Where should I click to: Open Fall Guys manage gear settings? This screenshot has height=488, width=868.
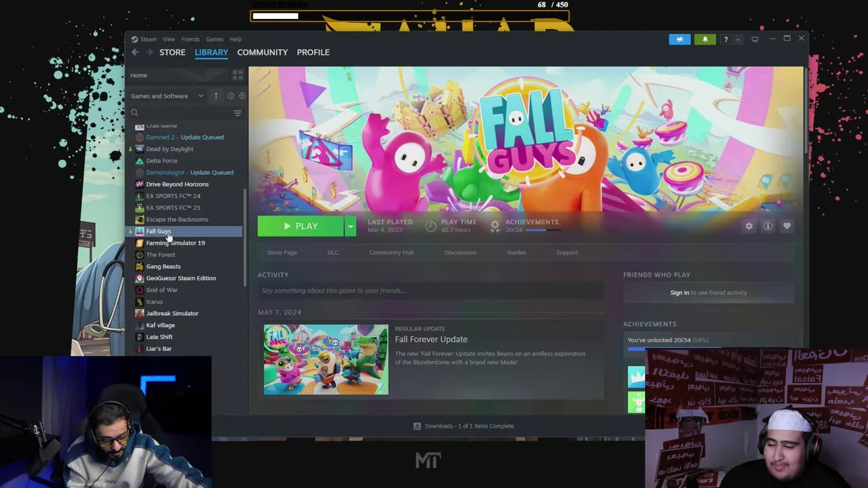point(749,226)
